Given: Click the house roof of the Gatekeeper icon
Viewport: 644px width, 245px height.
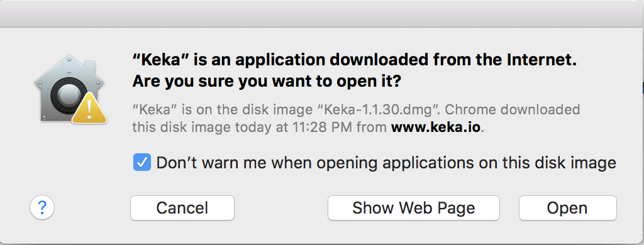Looking at the screenshot, I should click(x=69, y=68).
